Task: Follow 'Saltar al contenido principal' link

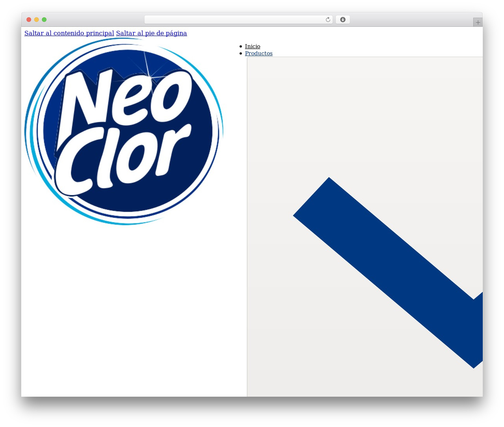Action: pyautogui.click(x=69, y=33)
